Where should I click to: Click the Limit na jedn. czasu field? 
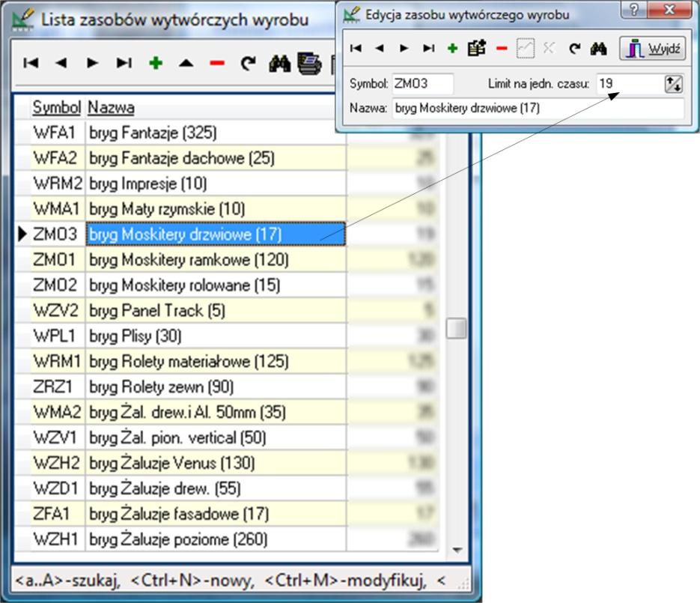click(630, 84)
